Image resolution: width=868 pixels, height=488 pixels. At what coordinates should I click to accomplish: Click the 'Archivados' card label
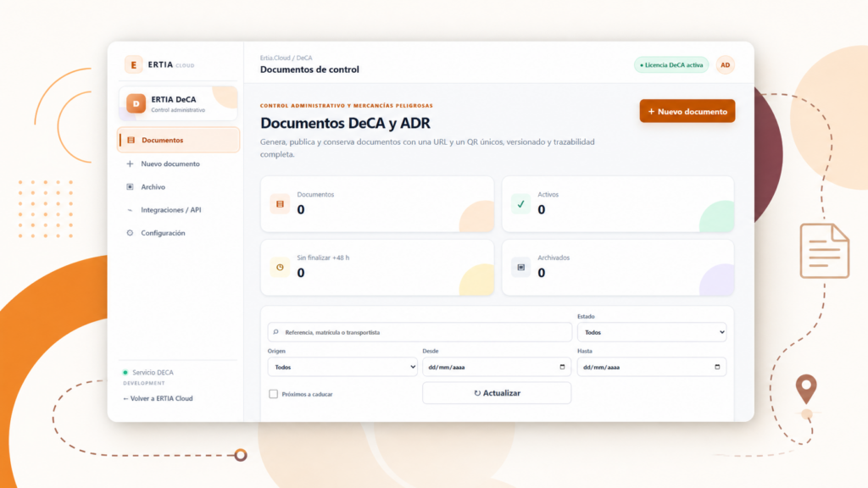click(x=553, y=258)
